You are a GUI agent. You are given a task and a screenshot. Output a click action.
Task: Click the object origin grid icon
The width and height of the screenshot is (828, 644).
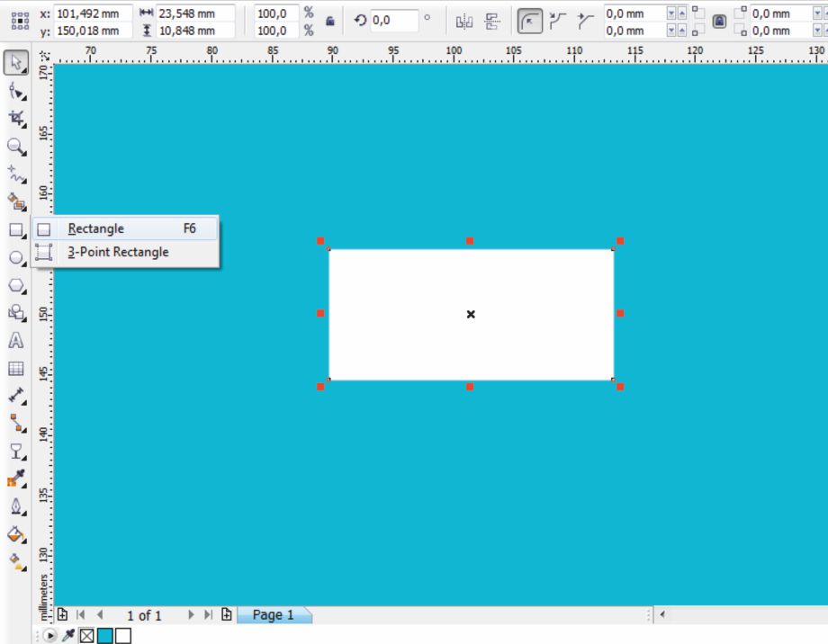20,21
